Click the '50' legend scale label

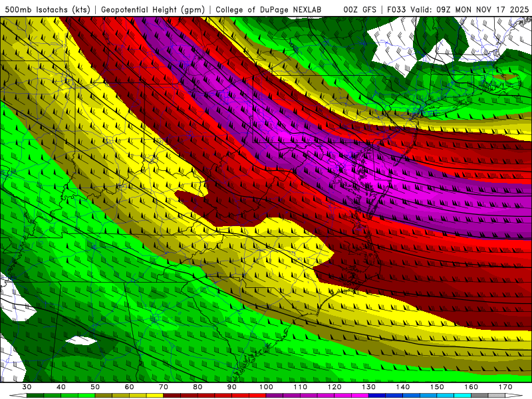click(95, 387)
